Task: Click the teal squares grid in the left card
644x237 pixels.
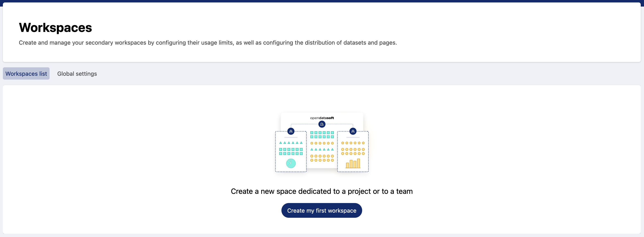Action: point(291,151)
